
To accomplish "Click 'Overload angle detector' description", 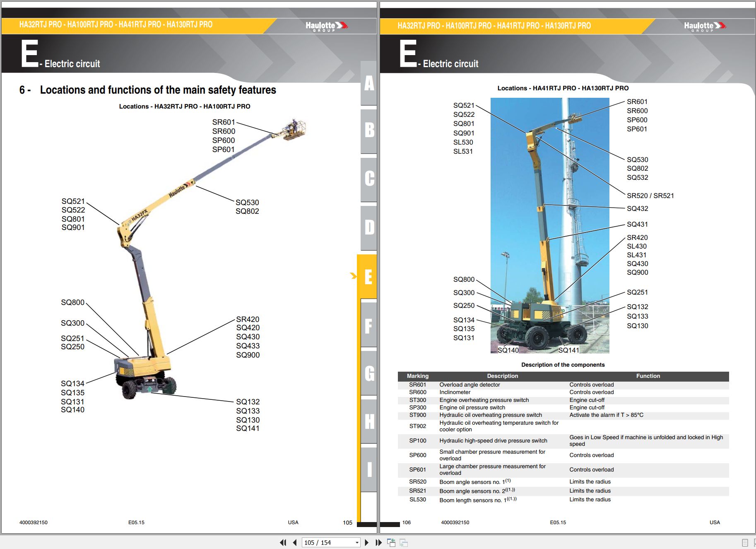I will pyautogui.click(x=470, y=385).
